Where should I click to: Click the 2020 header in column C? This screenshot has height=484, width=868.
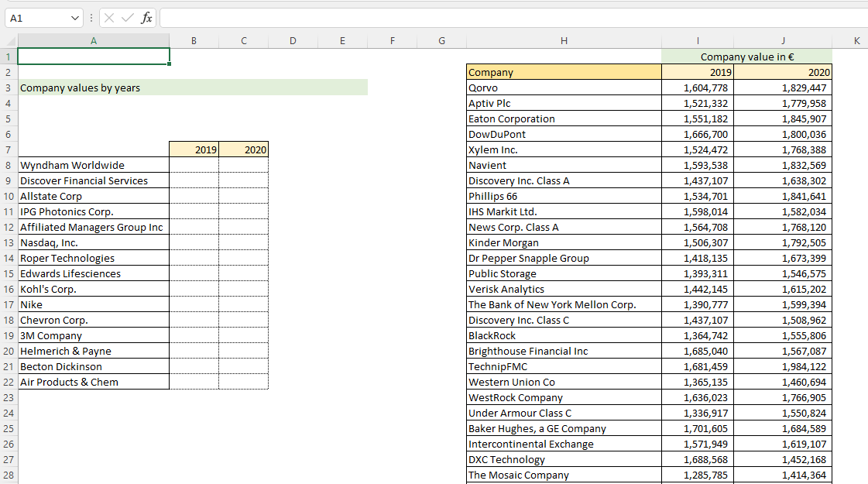(244, 150)
